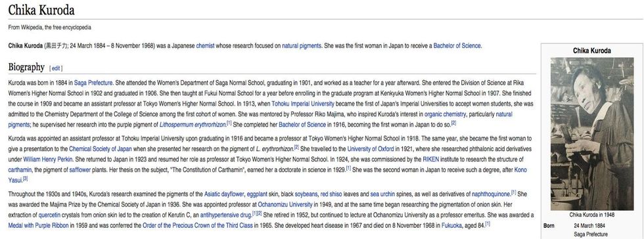Click citation [2] after 'in Japan to do so'
The image size is (644, 239).
click(454, 123)
